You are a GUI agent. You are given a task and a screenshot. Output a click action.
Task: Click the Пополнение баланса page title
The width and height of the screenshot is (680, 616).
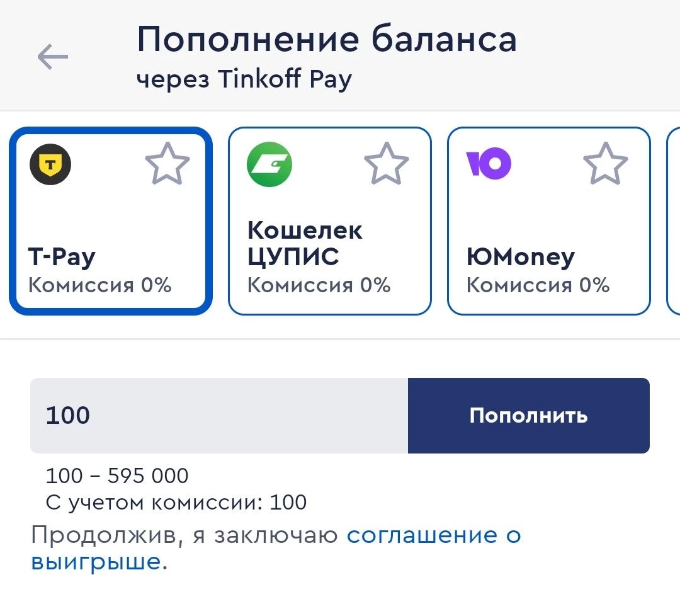327,39
